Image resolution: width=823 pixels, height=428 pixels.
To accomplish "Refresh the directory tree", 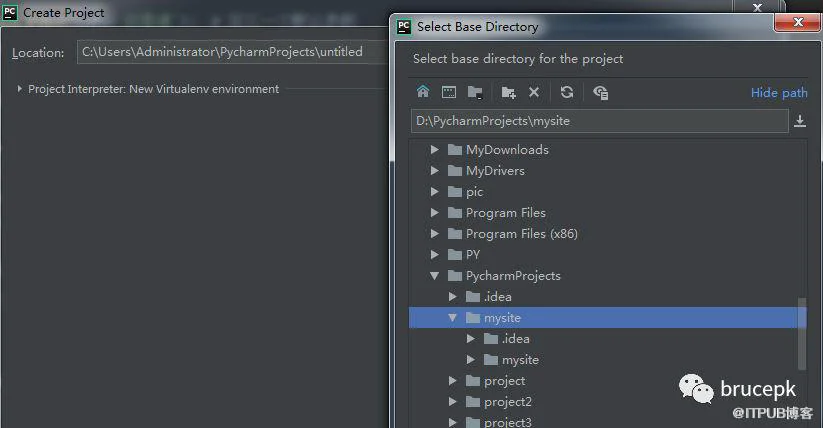I will click(567, 92).
